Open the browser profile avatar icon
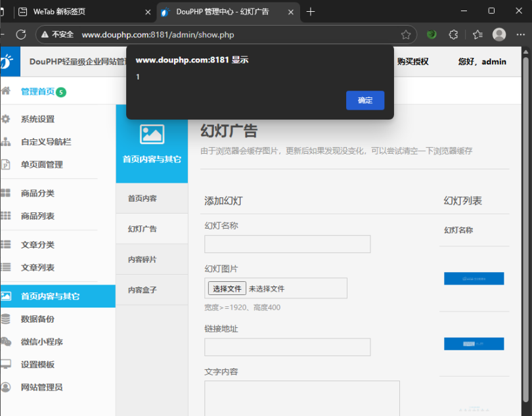Screen dimensions: 532x416 point(499,34)
